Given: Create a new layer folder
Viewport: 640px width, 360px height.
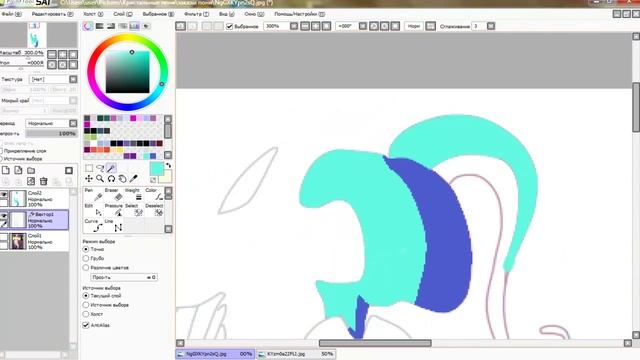Looking at the screenshot, I should pos(31,170).
